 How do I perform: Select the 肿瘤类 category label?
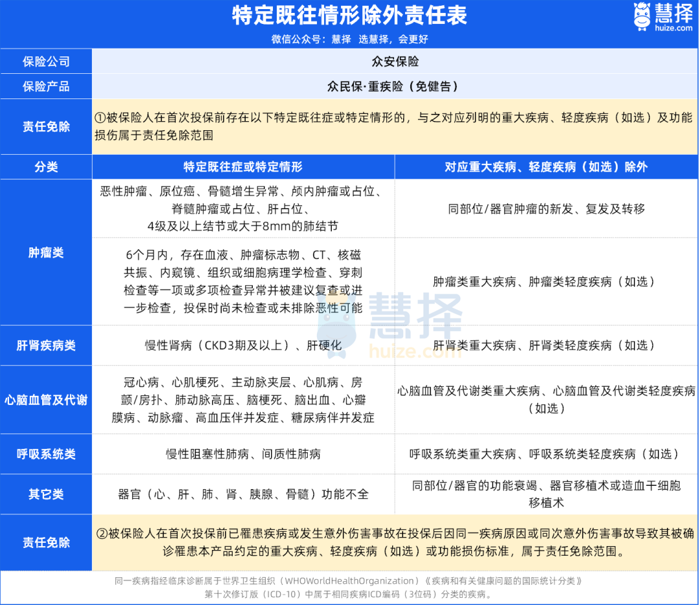46,253
